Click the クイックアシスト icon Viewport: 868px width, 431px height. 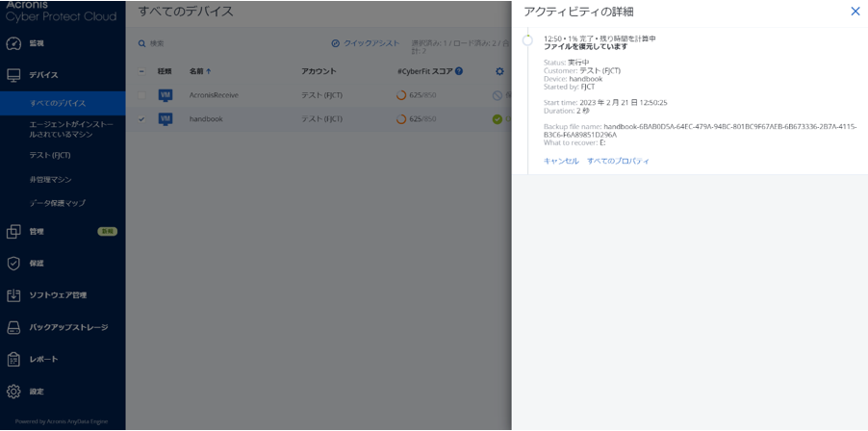pos(336,43)
